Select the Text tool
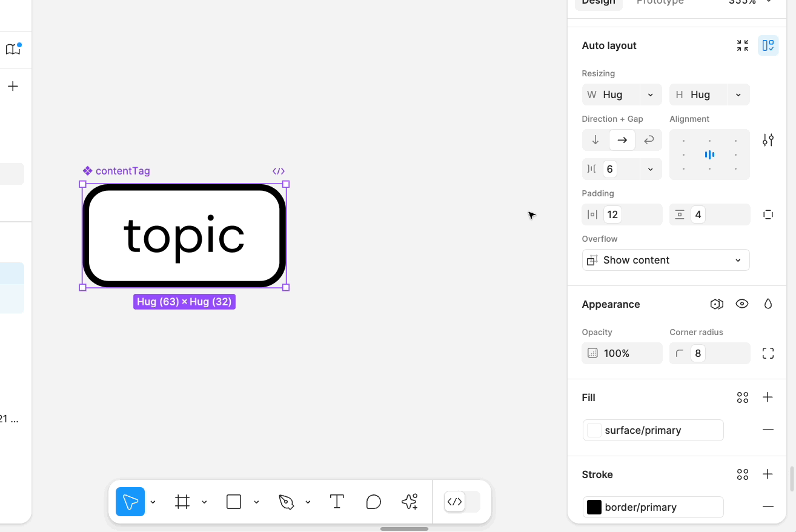The height and width of the screenshot is (532, 796). pos(337,502)
